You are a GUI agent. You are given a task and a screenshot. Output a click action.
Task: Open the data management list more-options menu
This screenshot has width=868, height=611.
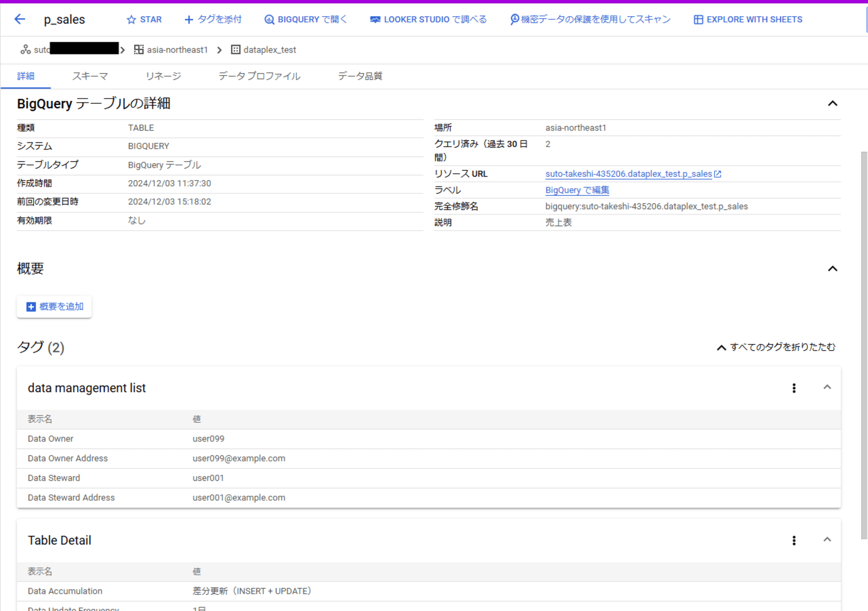point(794,388)
